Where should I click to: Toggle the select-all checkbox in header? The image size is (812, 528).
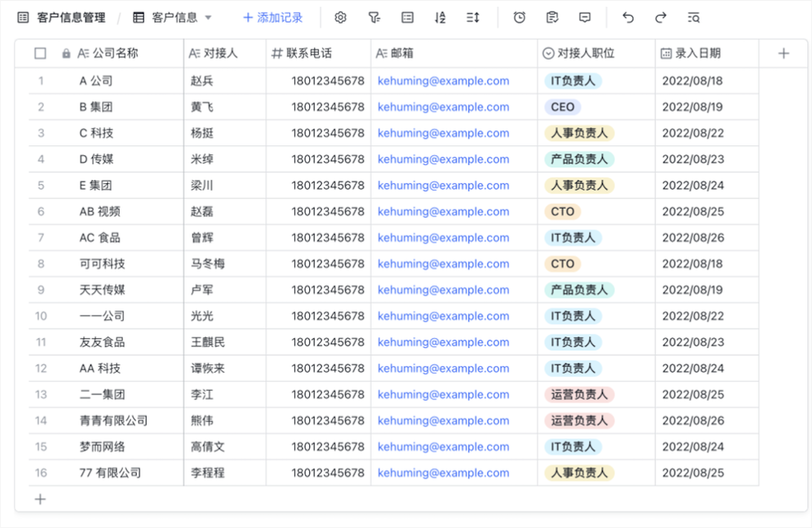coord(40,54)
